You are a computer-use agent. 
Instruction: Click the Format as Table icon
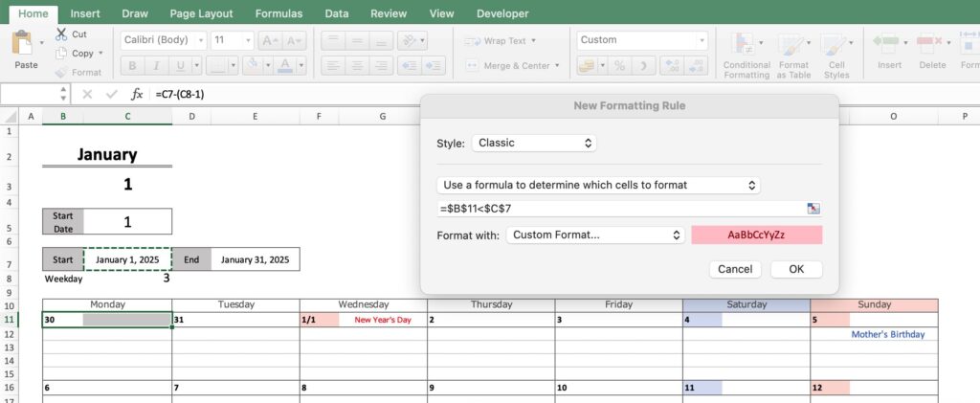point(792,55)
